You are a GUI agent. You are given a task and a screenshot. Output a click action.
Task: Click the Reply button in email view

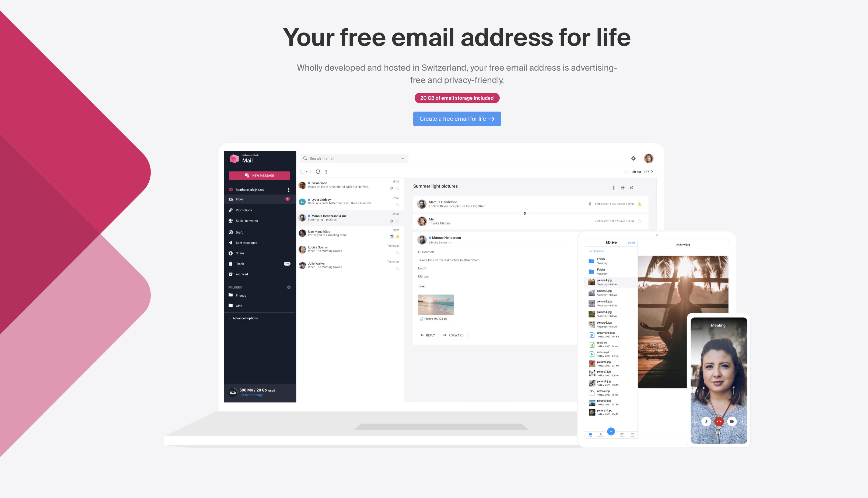(428, 335)
